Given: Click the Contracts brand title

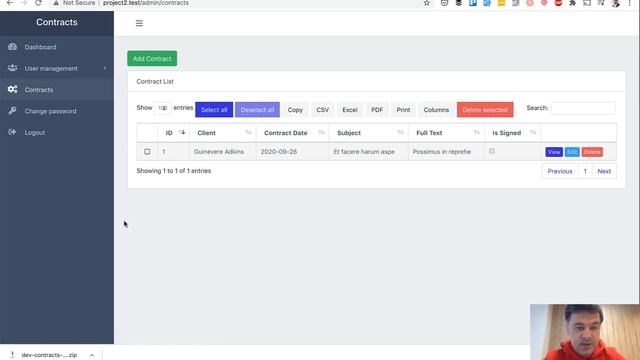Looking at the screenshot, I should pyautogui.click(x=57, y=22).
